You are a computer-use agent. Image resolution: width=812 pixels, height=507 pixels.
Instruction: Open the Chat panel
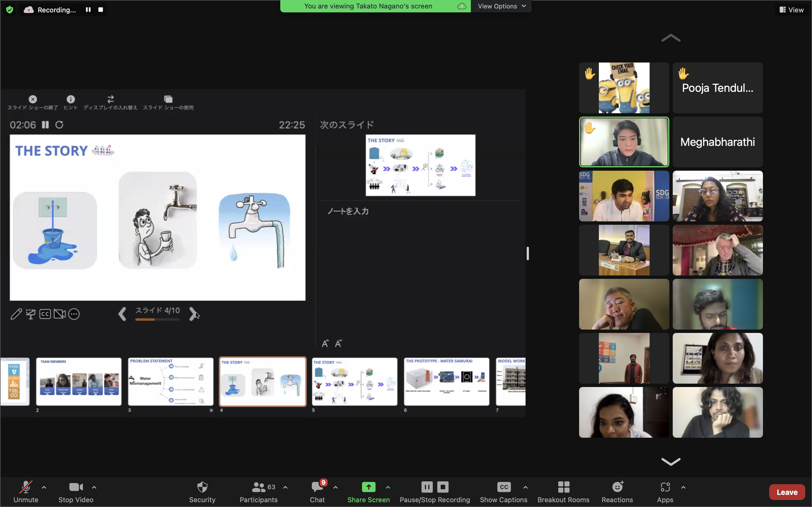click(x=317, y=492)
